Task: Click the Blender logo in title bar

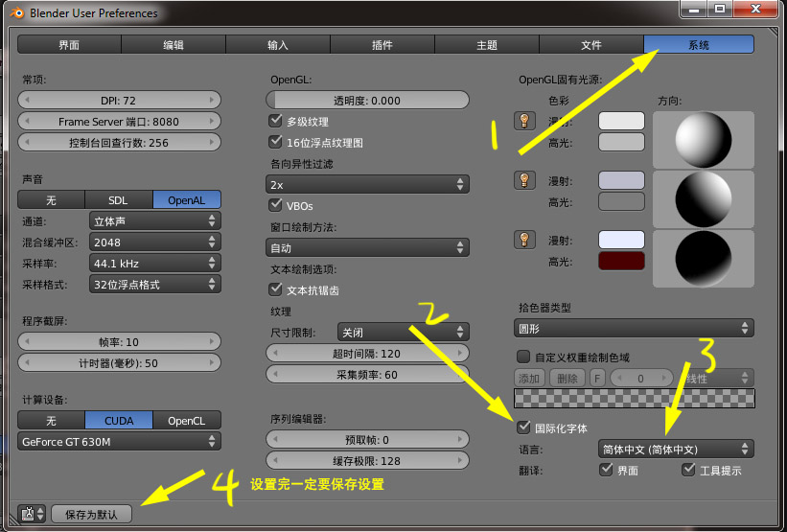Action: [x=17, y=13]
